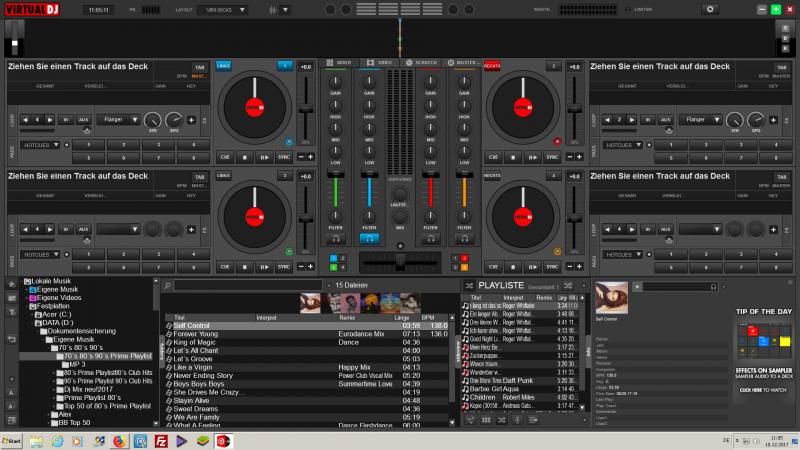Click the loop AUS button on deck 1
Screen dimensions: 800x450
[x=83, y=120]
